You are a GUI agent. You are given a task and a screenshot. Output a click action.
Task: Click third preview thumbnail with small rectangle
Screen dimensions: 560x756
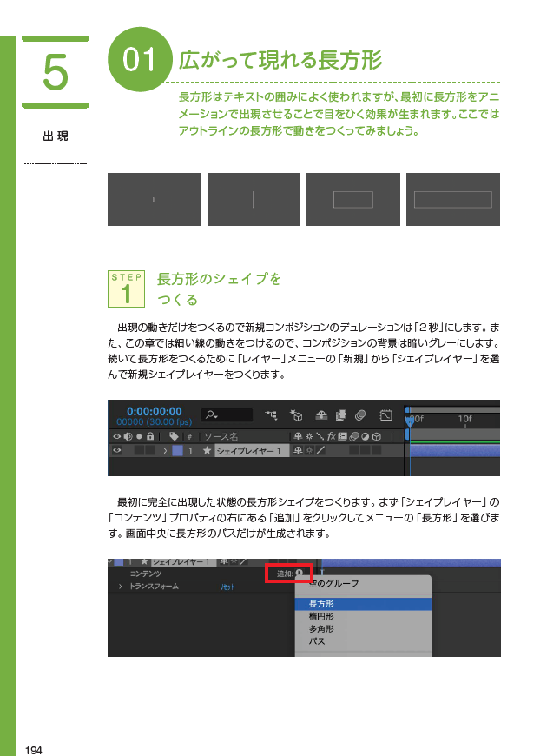pos(353,199)
